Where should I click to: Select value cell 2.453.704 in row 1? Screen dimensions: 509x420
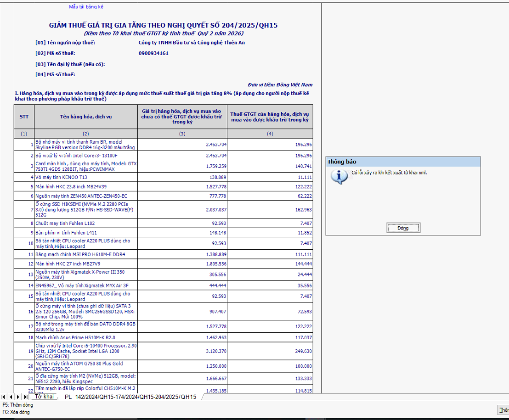[182, 145]
